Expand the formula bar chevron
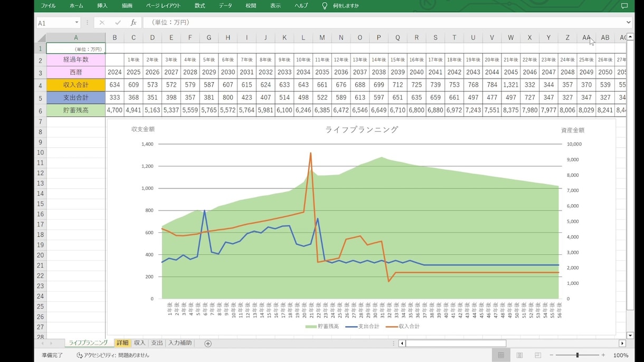Screen dimensions: 644x362 (628, 23)
